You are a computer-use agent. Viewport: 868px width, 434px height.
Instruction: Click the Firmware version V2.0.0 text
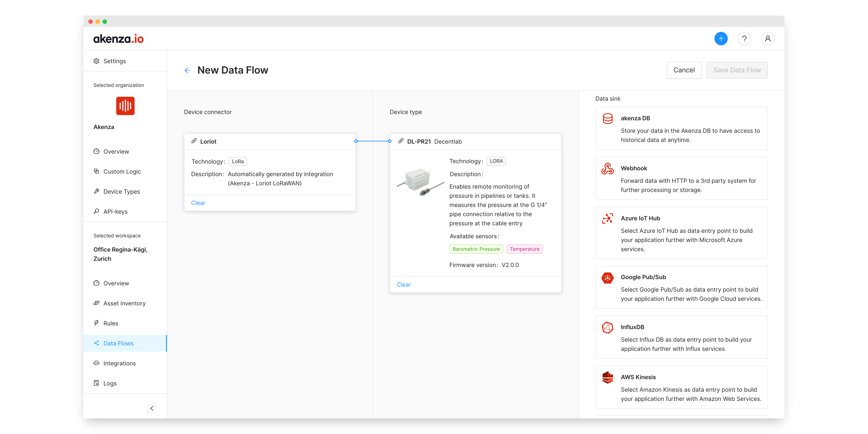click(x=484, y=265)
